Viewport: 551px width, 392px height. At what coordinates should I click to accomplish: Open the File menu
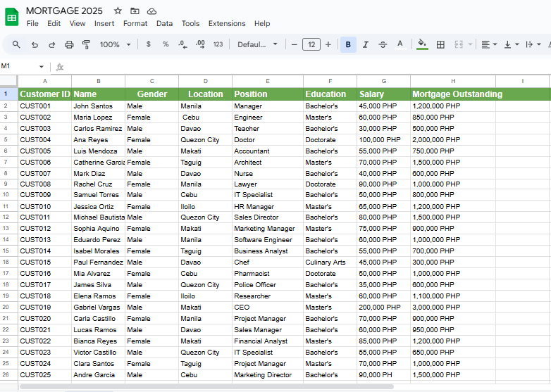point(32,23)
